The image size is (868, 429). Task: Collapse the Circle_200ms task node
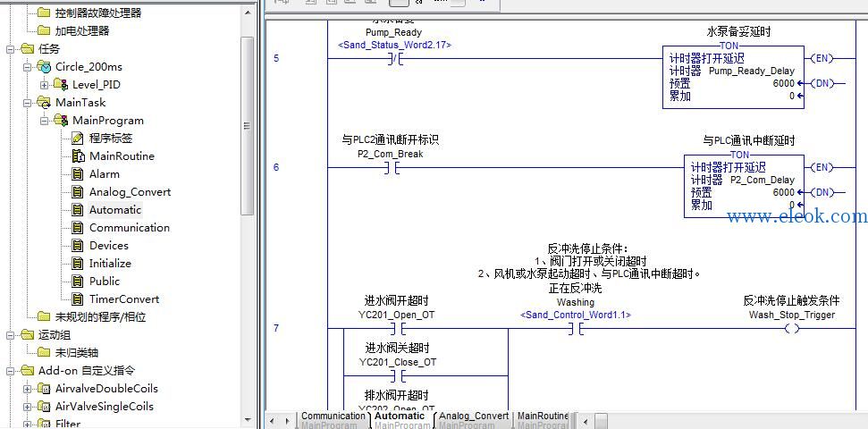click(x=27, y=67)
